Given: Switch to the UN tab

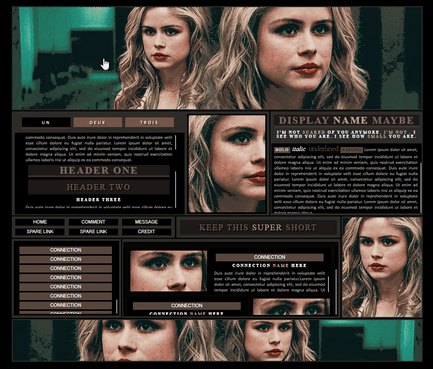Looking at the screenshot, I should tap(46, 122).
